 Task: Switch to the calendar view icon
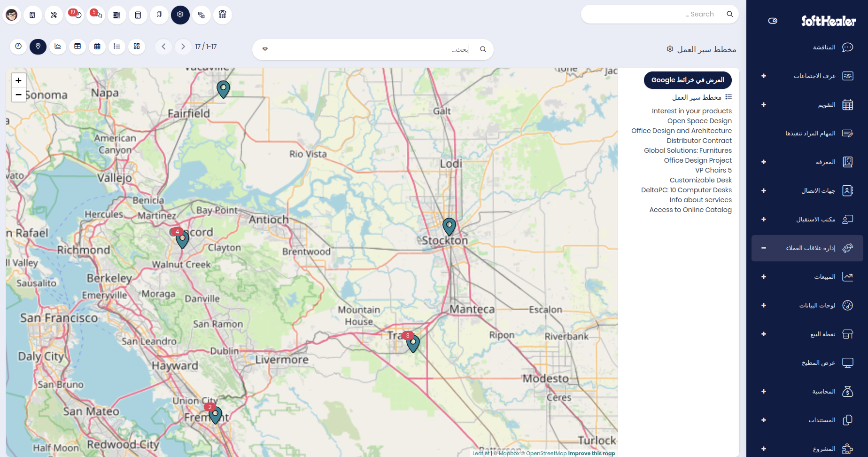click(97, 47)
